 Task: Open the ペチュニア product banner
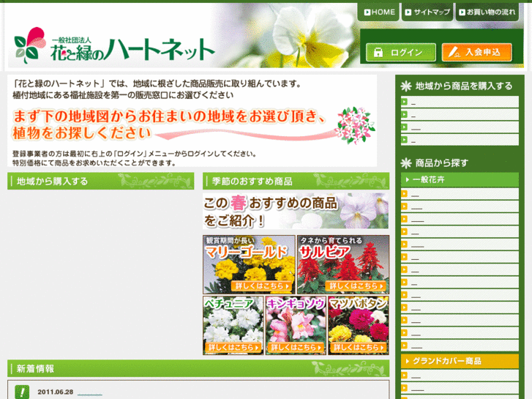(x=233, y=325)
